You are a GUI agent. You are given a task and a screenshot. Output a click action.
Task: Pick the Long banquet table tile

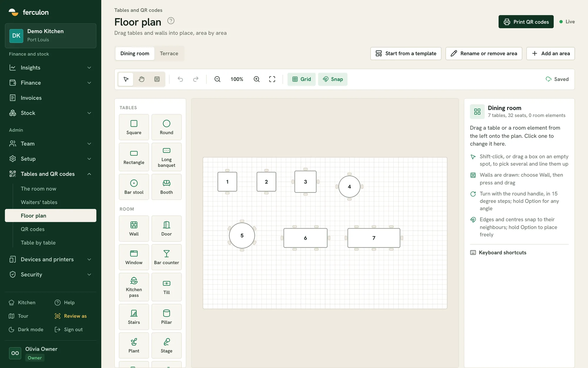pyautogui.click(x=166, y=157)
